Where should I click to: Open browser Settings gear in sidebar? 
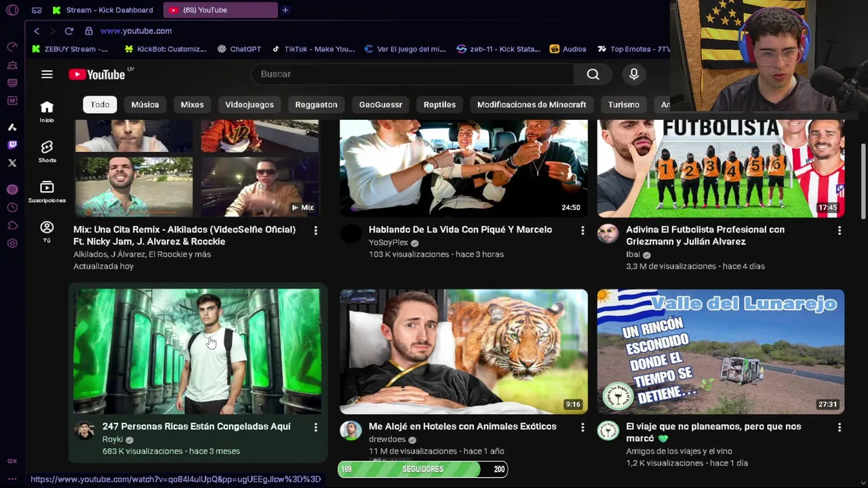coord(12,243)
